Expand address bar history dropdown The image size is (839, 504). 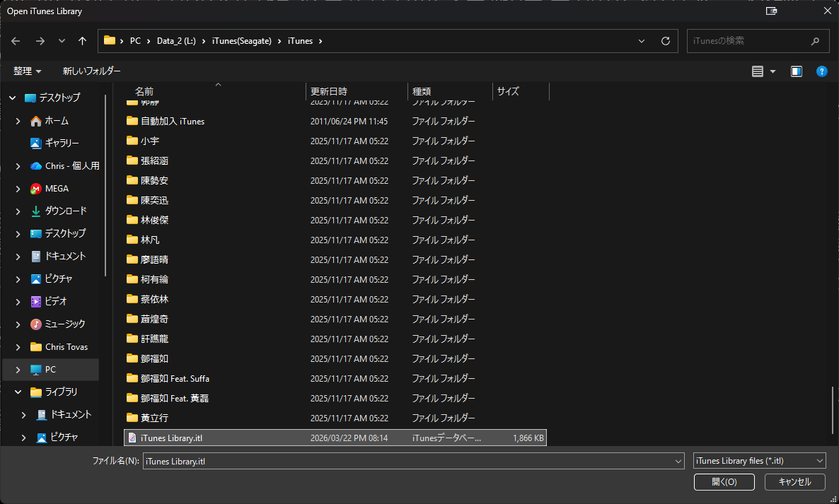pyautogui.click(x=642, y=41)
